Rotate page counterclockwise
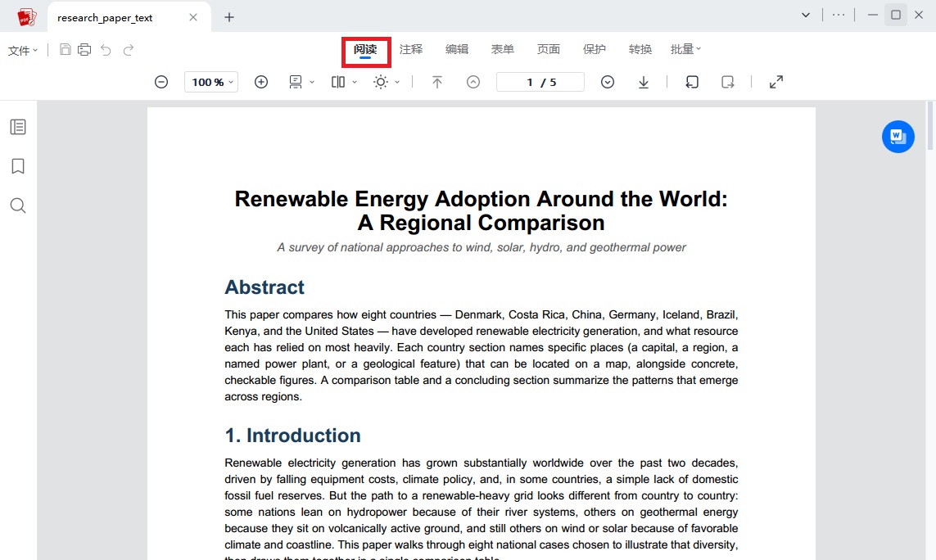This screenshot has height=560, width=936. 692,82
